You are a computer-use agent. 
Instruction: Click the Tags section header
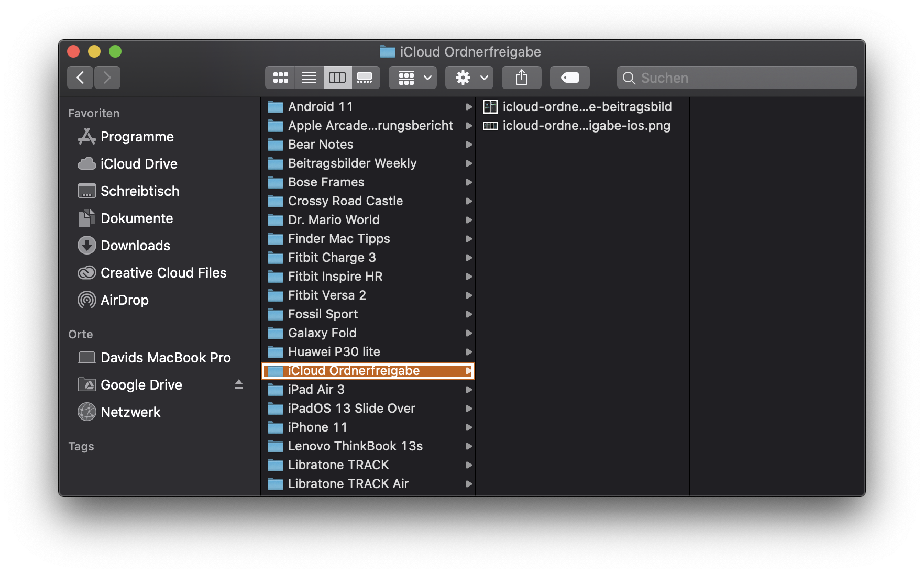tap(81, 446)
